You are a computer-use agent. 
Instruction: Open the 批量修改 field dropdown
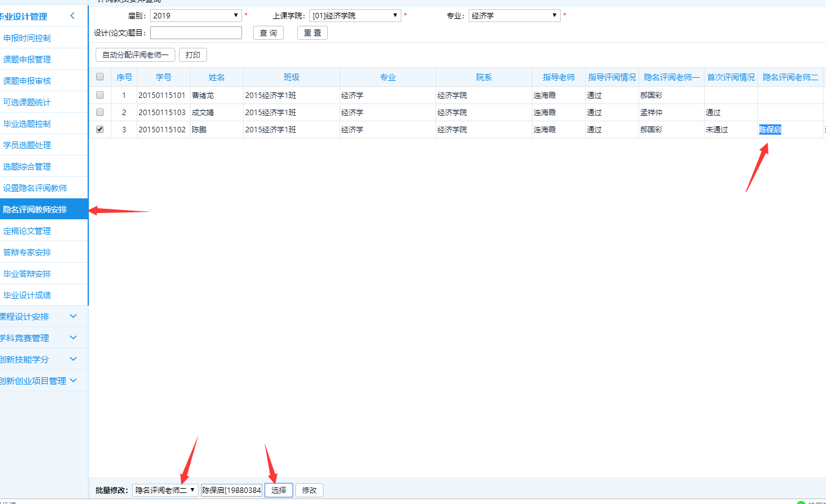[165, 490]
